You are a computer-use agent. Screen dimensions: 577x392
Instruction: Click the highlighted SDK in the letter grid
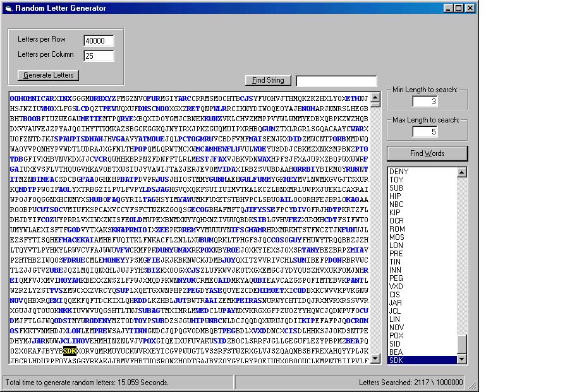(x=70, y=350)
